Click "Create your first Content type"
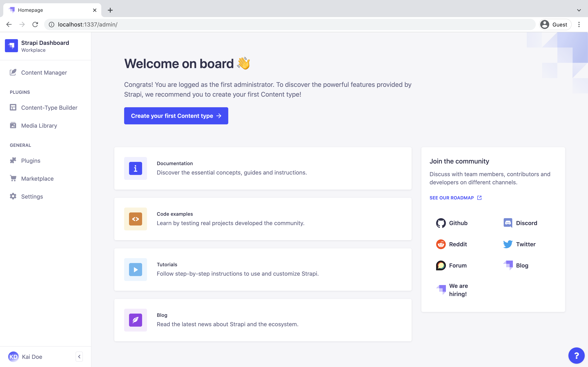This screenshot has width=588, height=367. click(x=176, y=116)
